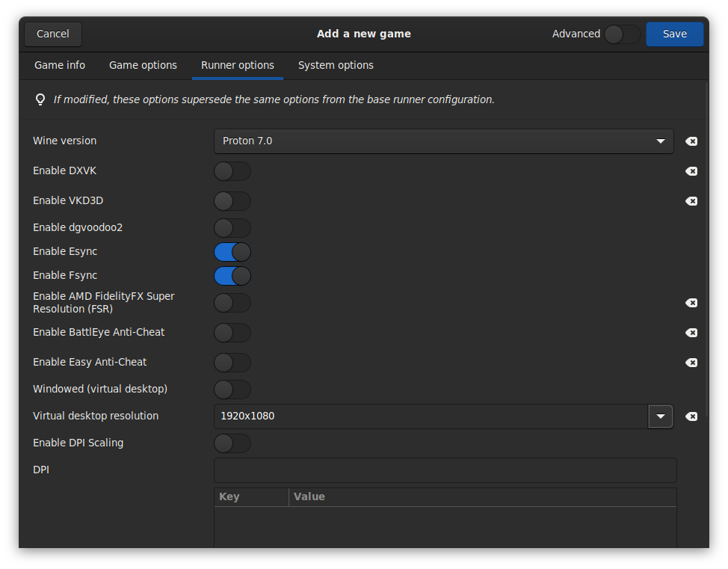Image resolution: width=728 pixels, height=569 pixels.
Task: Reset the BattlEye Anti-Cheat option
Action: pyautogui.click(x=691, y=333)
